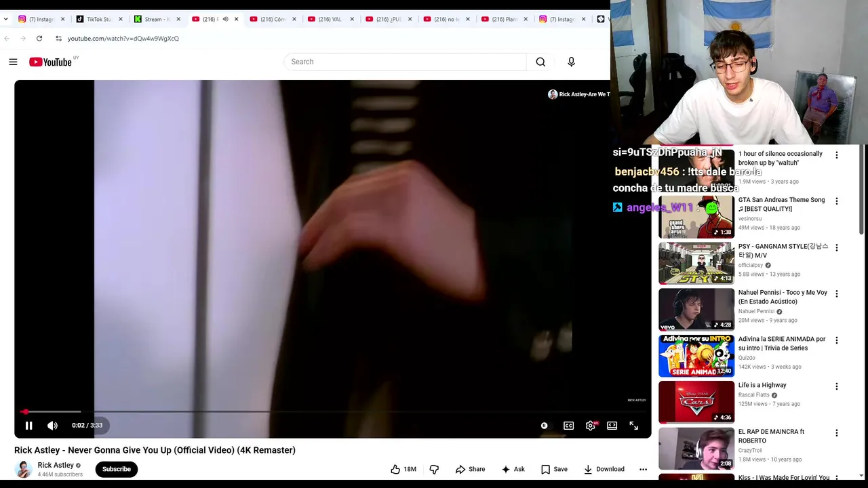868x488 pixels.
Task: Go forward in browser history
Action: pos(23,39)
